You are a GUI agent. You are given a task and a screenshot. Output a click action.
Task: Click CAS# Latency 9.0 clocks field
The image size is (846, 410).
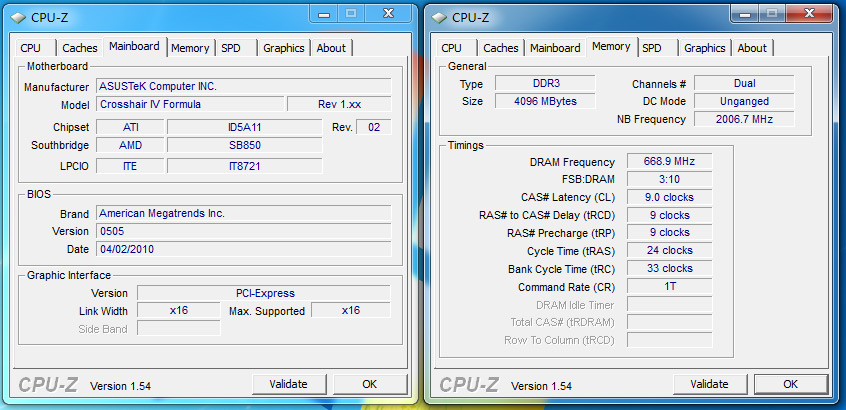pos(670,197)
